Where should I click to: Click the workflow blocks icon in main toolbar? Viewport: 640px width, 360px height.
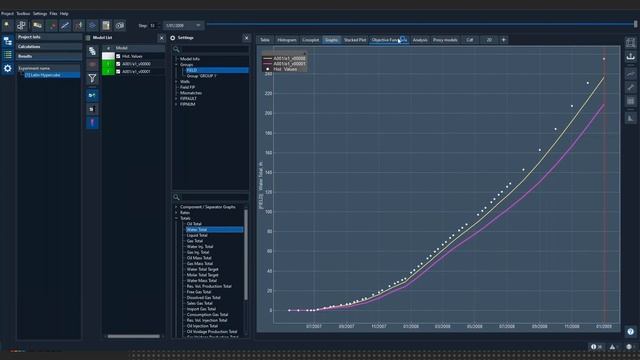(x=21, y=25)
